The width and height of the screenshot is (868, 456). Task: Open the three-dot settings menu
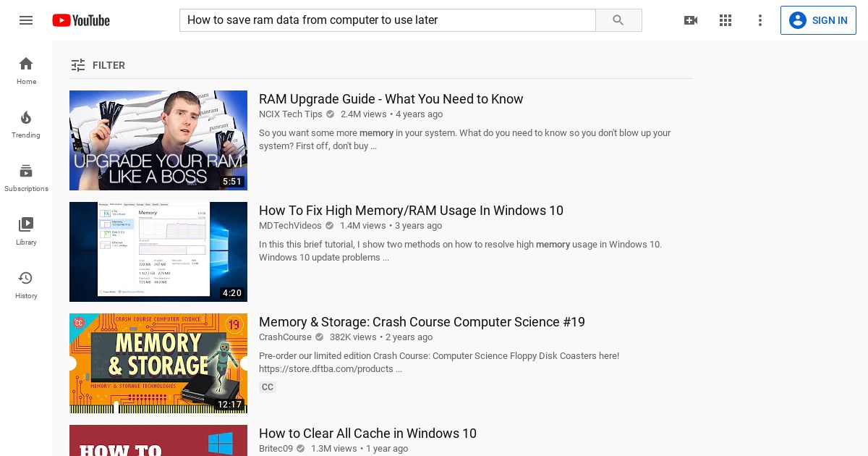pyautogui.click(x=760, y=20)
